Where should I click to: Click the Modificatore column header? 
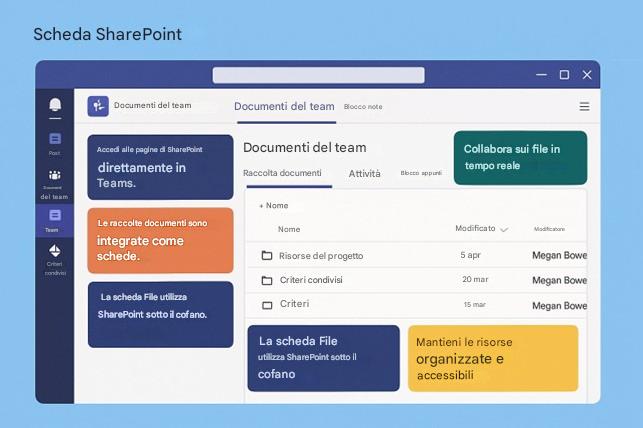549,229
